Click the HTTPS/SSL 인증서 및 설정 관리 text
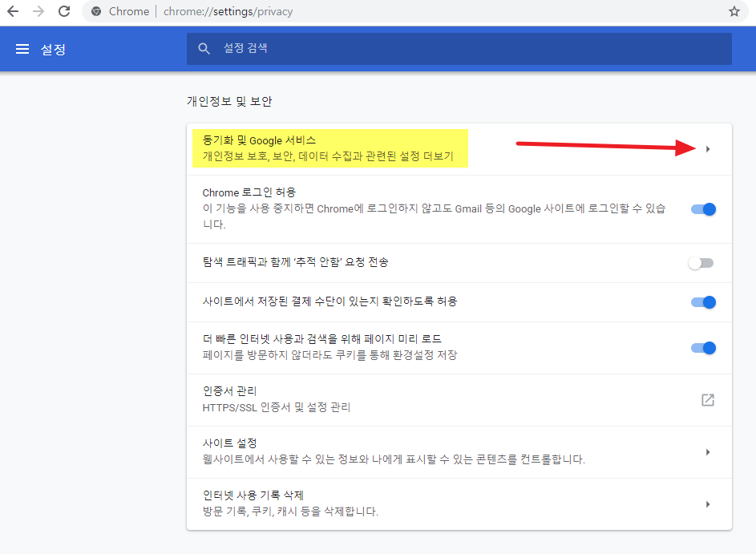 tap(277, 407)
